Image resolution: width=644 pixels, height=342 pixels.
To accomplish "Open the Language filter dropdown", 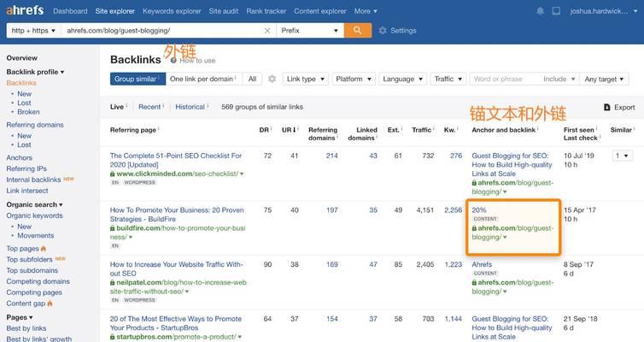I will 402,79.
